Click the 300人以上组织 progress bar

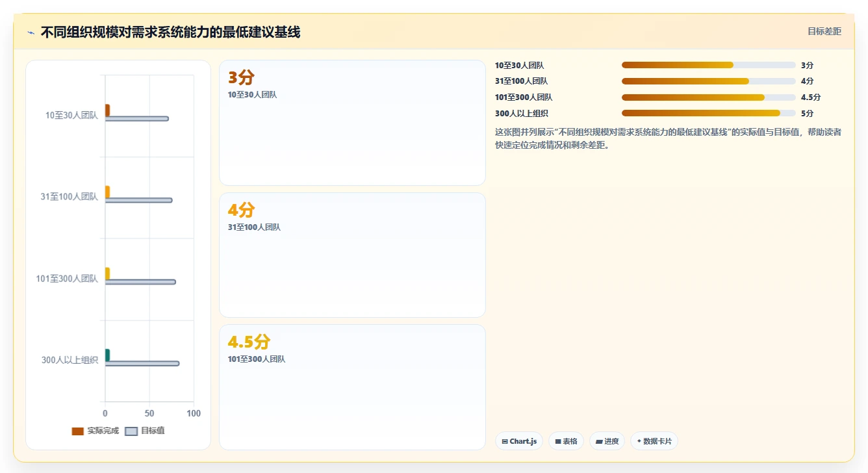(708, 113)
